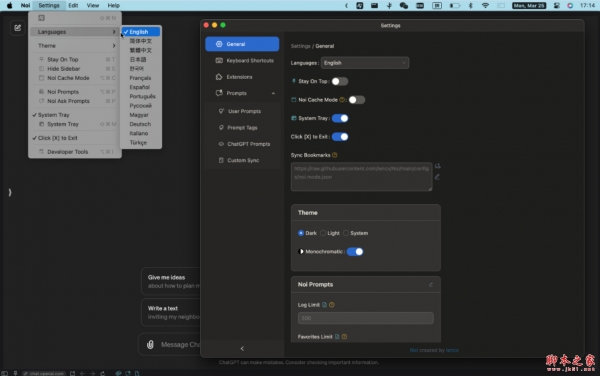Click document icon next to Favorites Limit
600x376 pixels.
tap(337, 337)
